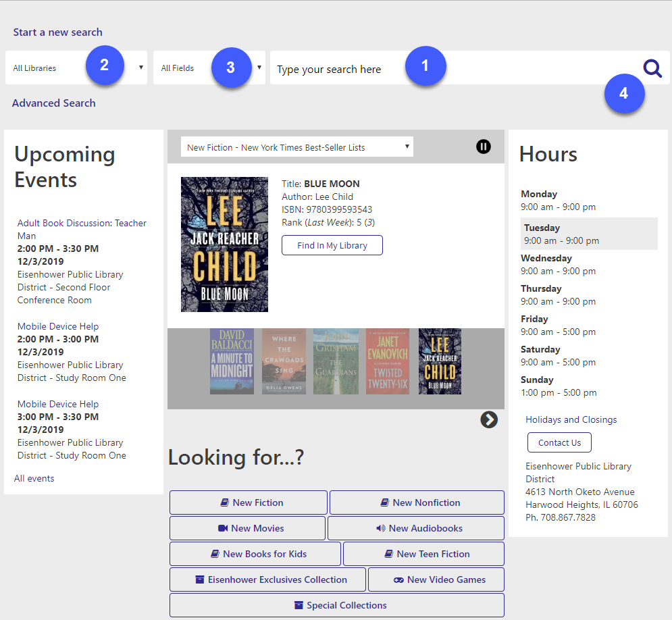The height and width of the screenshot is (620, 672).
Task: Click the magnifying glass search icon
Action: tap(652, 68)
